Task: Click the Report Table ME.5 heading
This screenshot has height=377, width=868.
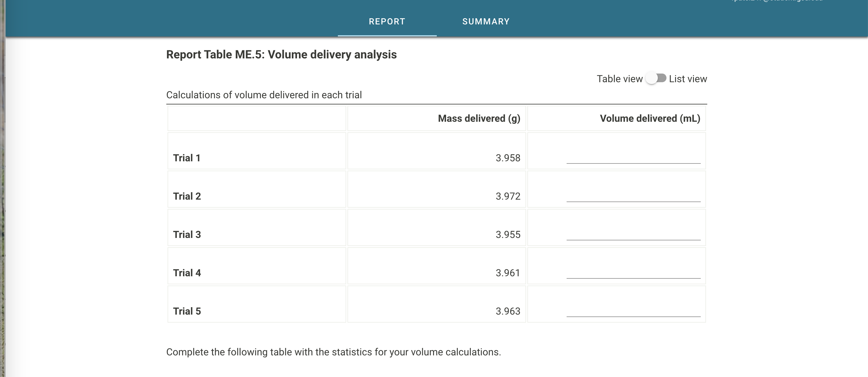Action: 281,54
